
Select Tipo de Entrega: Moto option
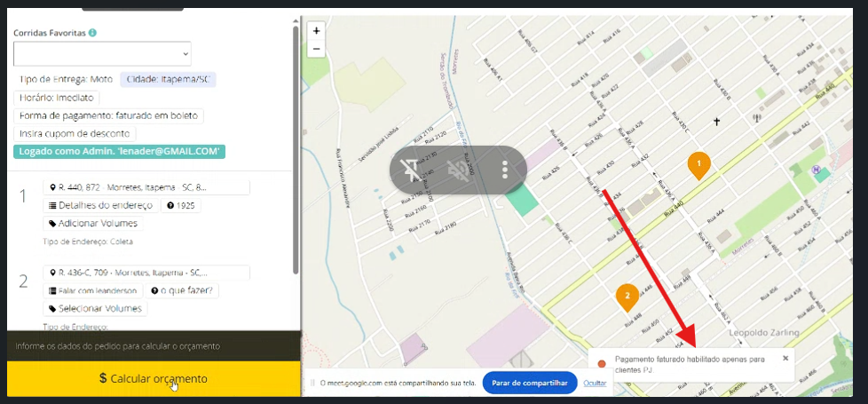66,79
